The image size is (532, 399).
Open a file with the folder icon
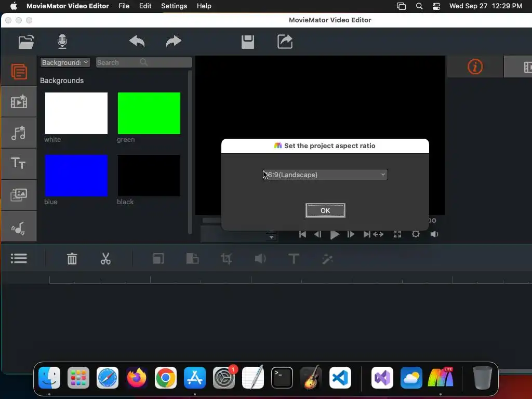26,42
